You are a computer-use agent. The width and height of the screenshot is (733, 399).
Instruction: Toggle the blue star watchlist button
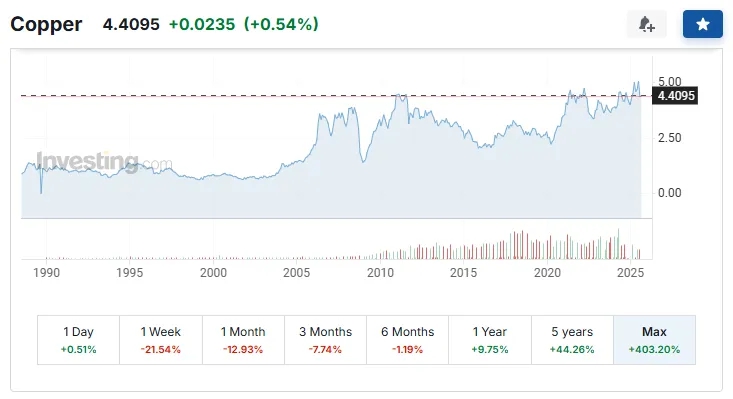coord(703,24)
